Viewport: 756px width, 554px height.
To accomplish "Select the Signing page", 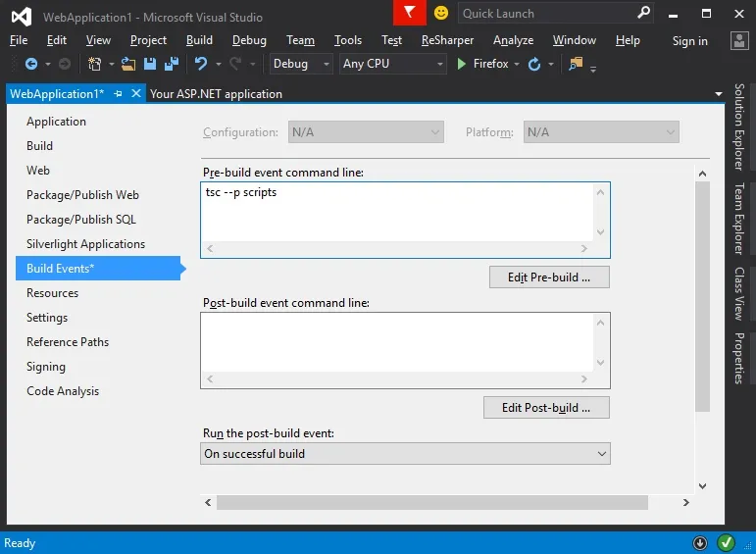I will pos(46,367).
